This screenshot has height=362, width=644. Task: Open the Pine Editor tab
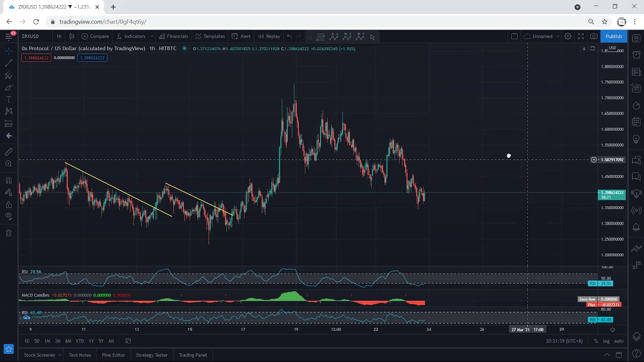pyautogui.click(x=113, y=355)
